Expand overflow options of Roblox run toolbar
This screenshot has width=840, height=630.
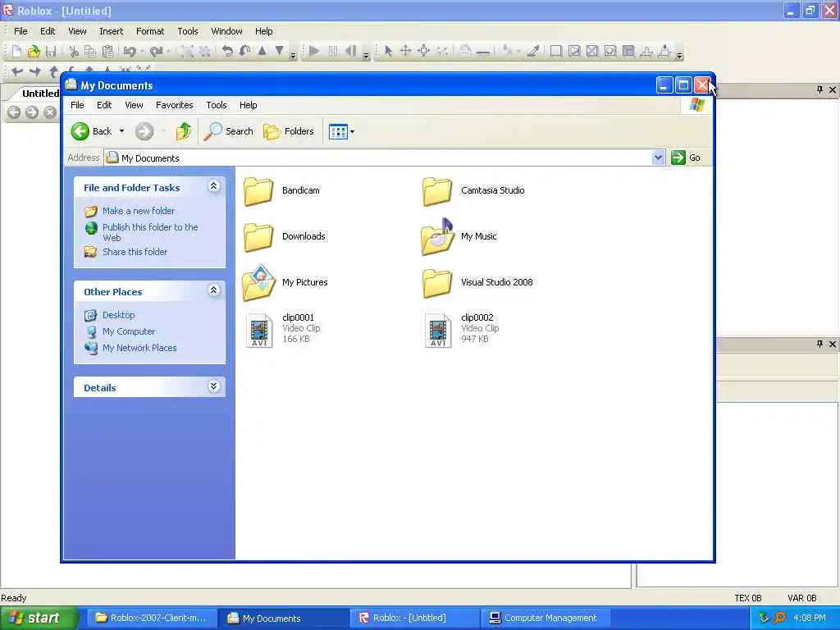(x=366, y=53)
